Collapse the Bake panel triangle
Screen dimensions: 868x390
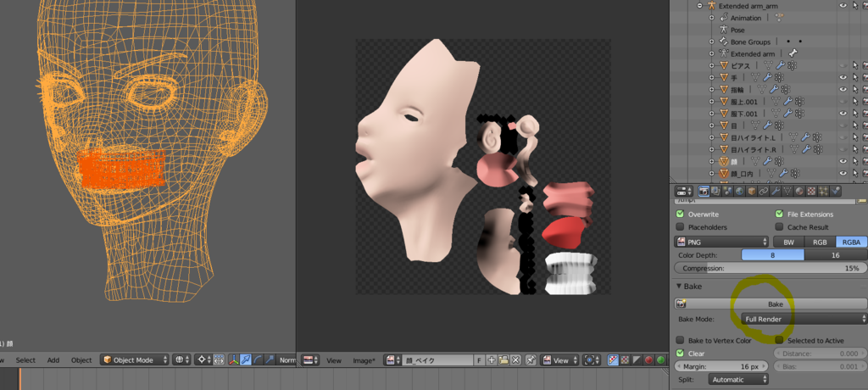(679, 287)
